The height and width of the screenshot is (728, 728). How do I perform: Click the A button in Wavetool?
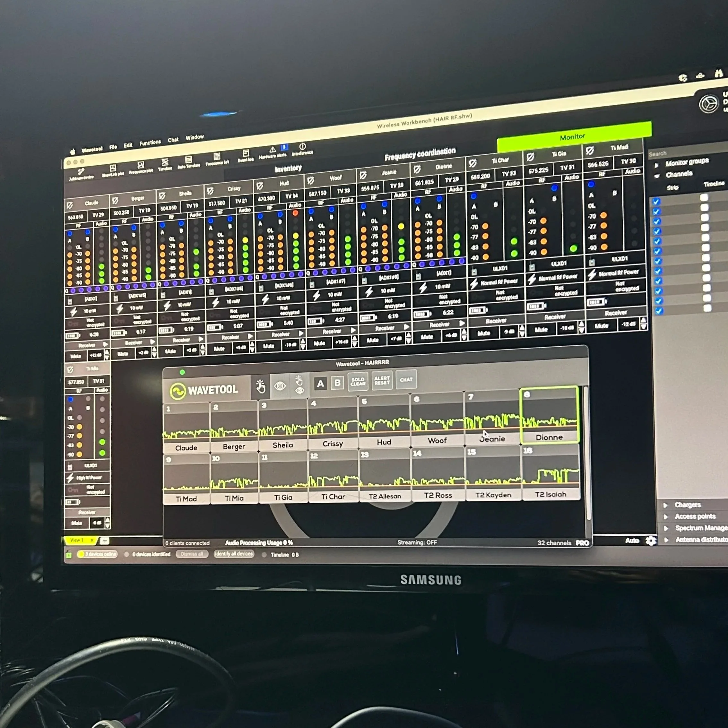click(320, 384)
